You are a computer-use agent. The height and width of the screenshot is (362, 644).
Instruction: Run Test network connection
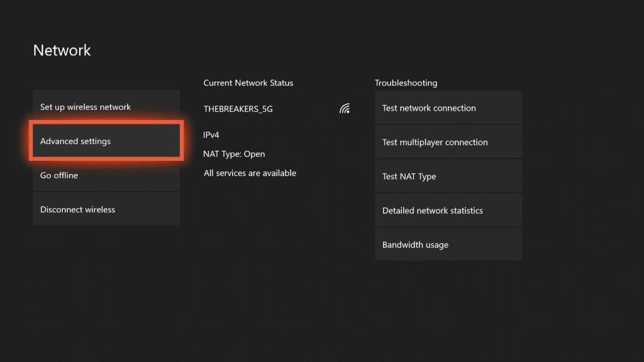[x=448, y=108]
